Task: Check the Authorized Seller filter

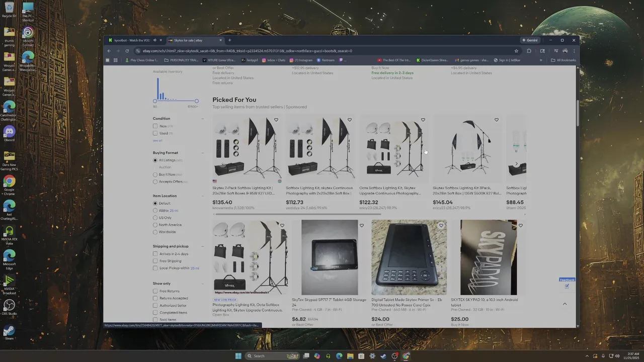Action: click(155, 305)
